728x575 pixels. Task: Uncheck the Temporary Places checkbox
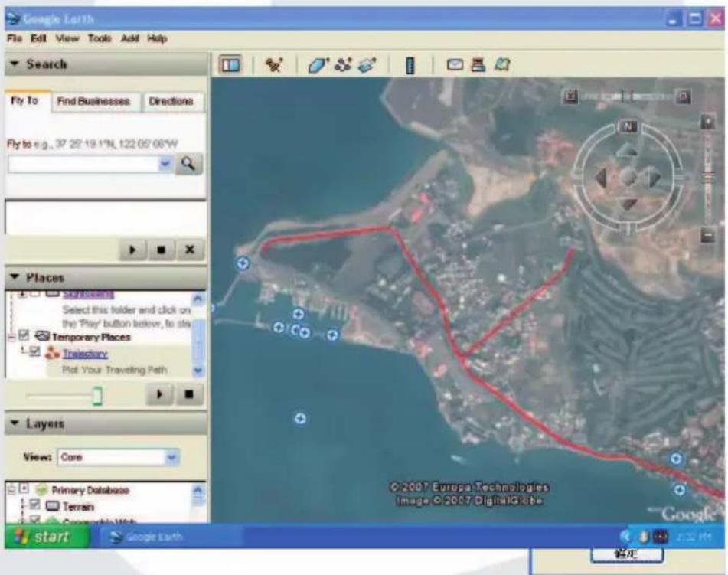pos(24,335)
